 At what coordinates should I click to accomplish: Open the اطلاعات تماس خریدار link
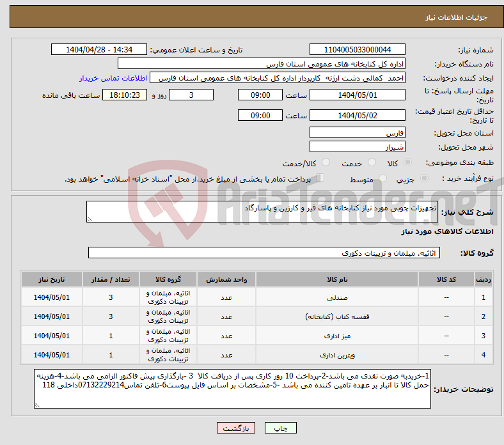tap(113, 78)
